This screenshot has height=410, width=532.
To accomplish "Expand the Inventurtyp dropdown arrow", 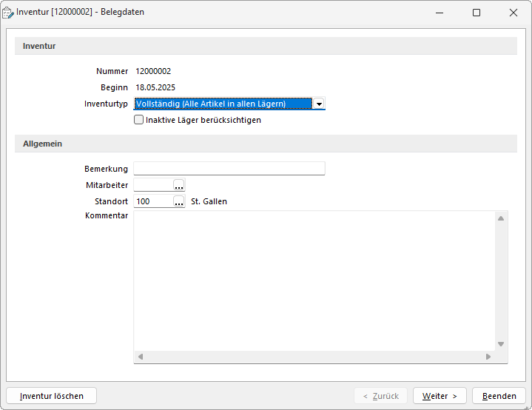I will (x=319, y=104).
